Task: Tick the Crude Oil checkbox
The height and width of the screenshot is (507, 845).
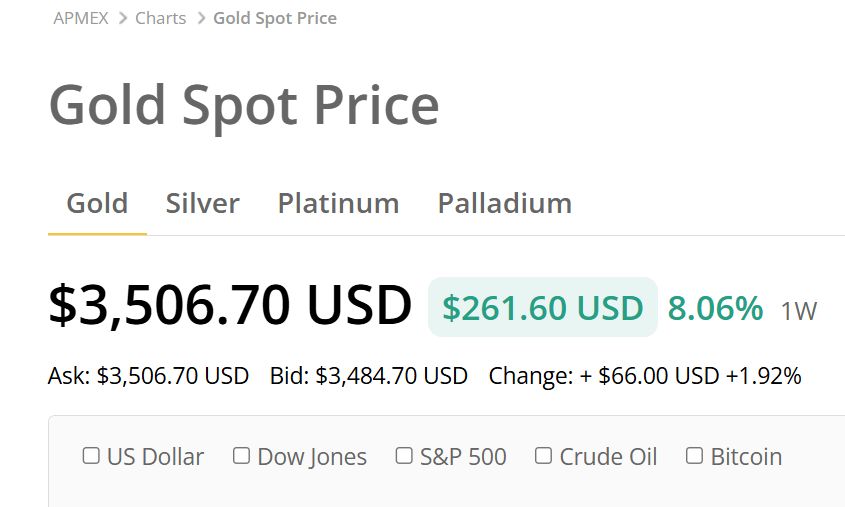Action: (543, 456)
